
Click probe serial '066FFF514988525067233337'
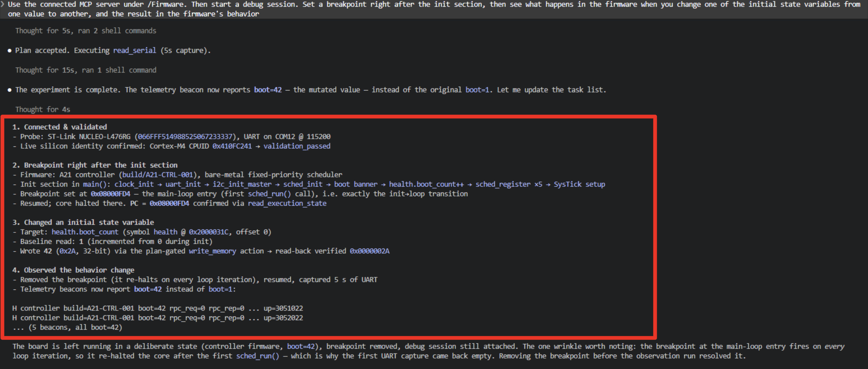(185, 137)
